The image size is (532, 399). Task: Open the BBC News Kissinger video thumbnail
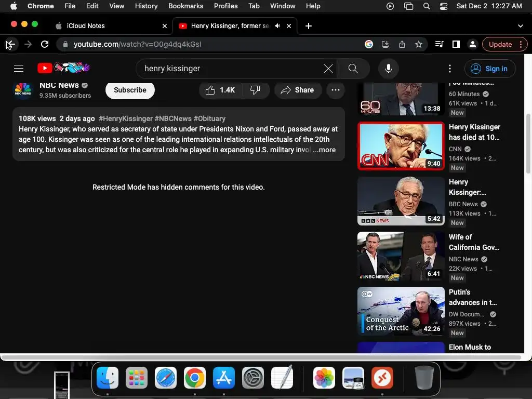click(x=401, y=201)
